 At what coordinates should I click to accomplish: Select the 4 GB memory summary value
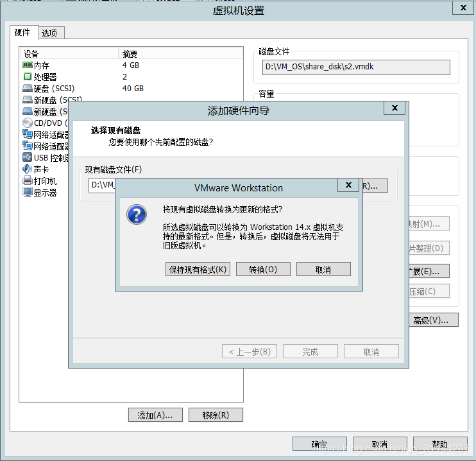pos(131,65)
